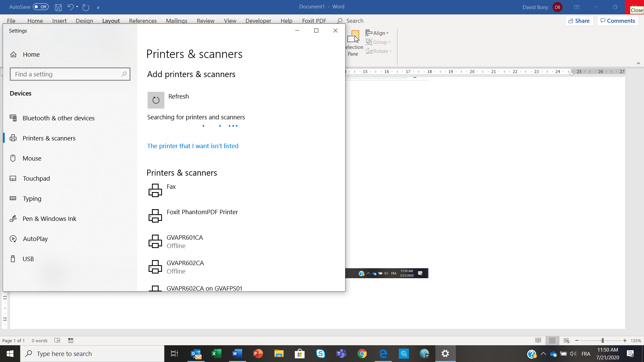644x362 pixels.
Task: Switch to the Home ribbon tab
Action: pyautogui.click(x=35, y=20)
